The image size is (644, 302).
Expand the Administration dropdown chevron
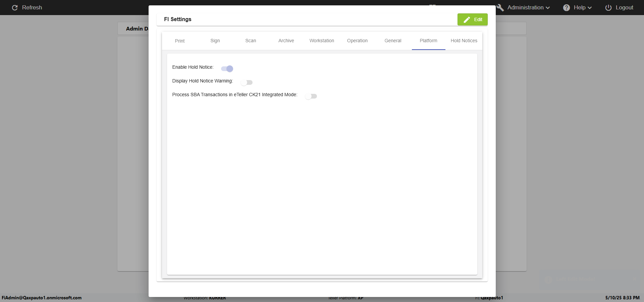click(548, 8)
